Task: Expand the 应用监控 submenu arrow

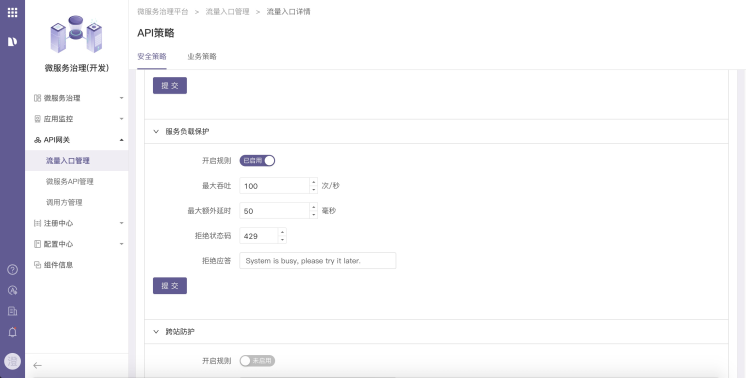Action: tap(121, 119)
